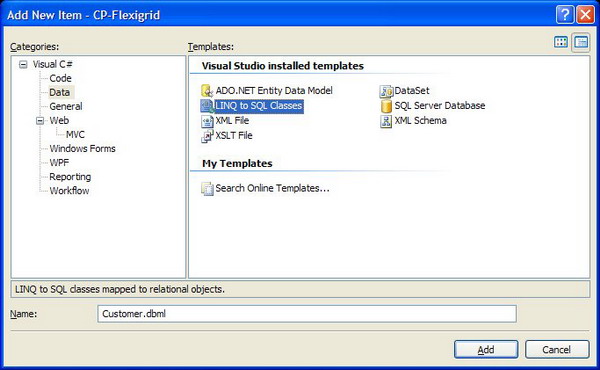Cancel the Add New Item dialog
This screenshot has height=370, width=600.
[x=557, y=349]
